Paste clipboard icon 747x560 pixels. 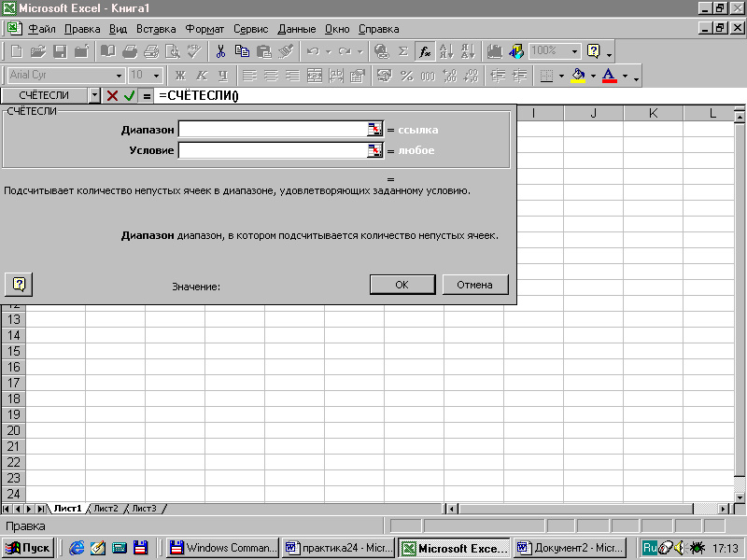[x=264, y=51]
